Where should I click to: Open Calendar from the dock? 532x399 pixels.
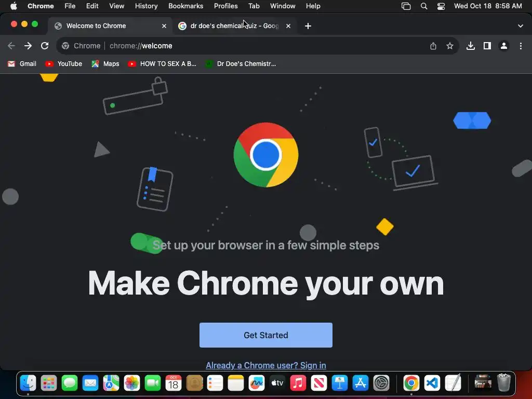(174, 383)
